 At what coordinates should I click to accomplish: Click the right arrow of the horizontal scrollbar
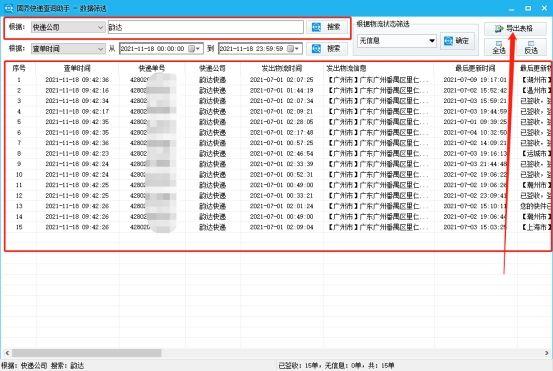click(x=546, y=353)
